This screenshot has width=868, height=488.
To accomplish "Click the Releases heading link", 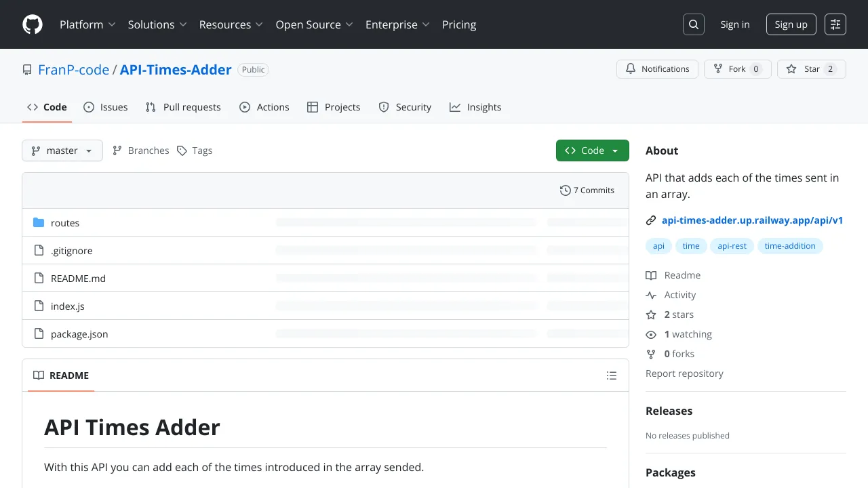I will click(x=669, y=411).
